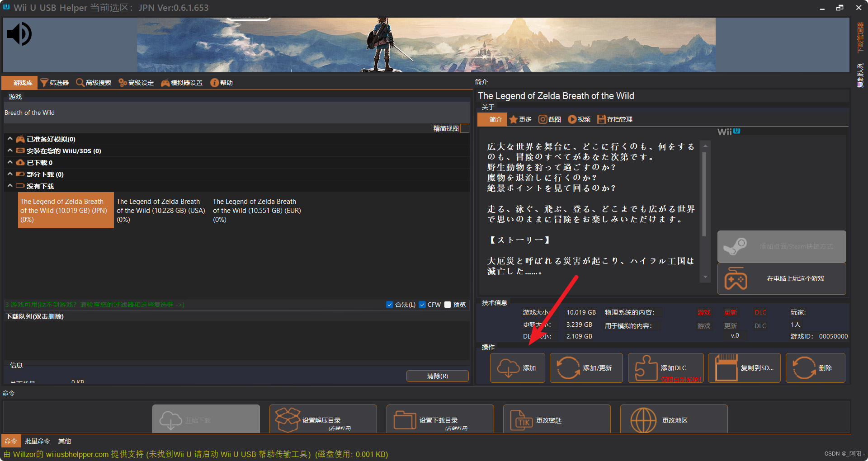Click the game size value 10.019 GB
This screenshot has height=461, width=868.
(581, 312)
